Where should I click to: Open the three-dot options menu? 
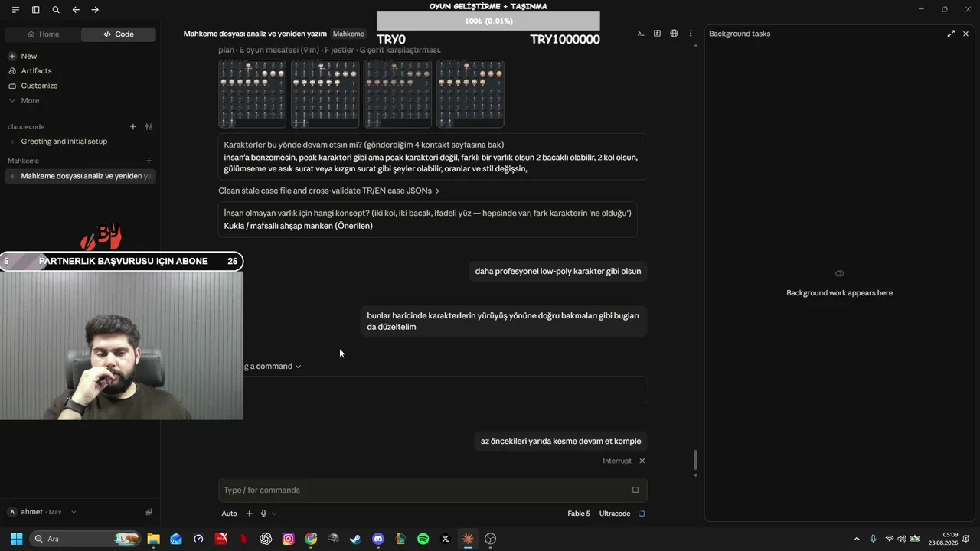pos(691,34)
